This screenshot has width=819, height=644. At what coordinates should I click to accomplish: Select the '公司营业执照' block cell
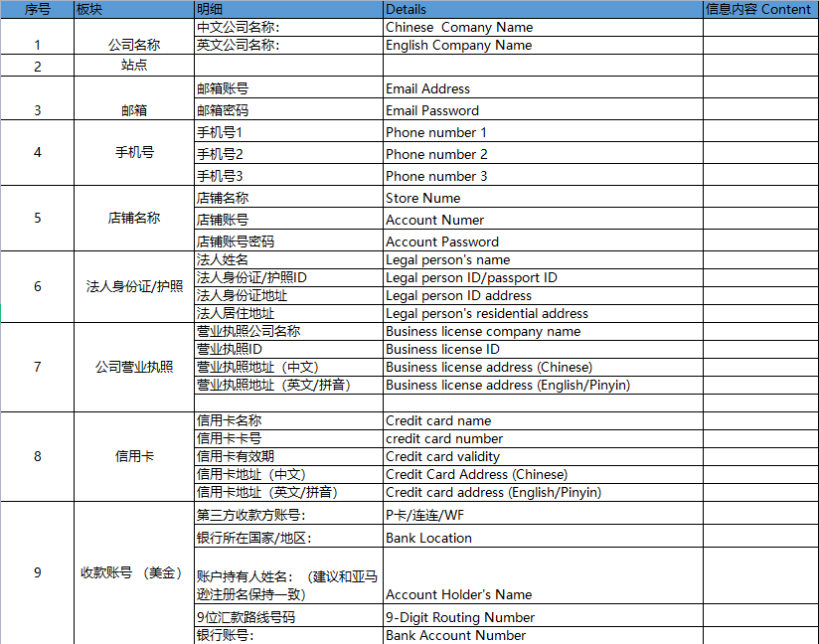tap(134, 367)
